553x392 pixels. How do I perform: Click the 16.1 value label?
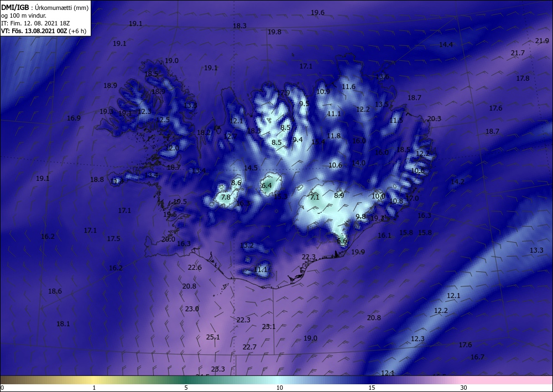(384, 236)
